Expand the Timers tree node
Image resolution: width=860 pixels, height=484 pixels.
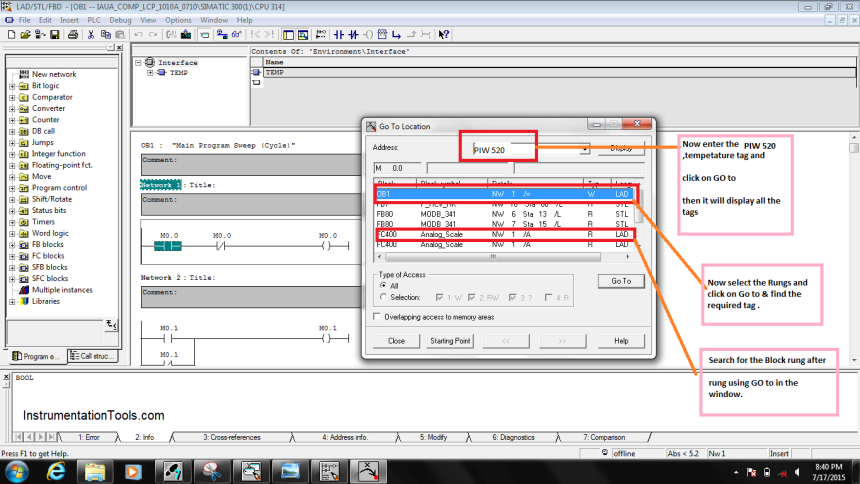click(x=12, y=222)
